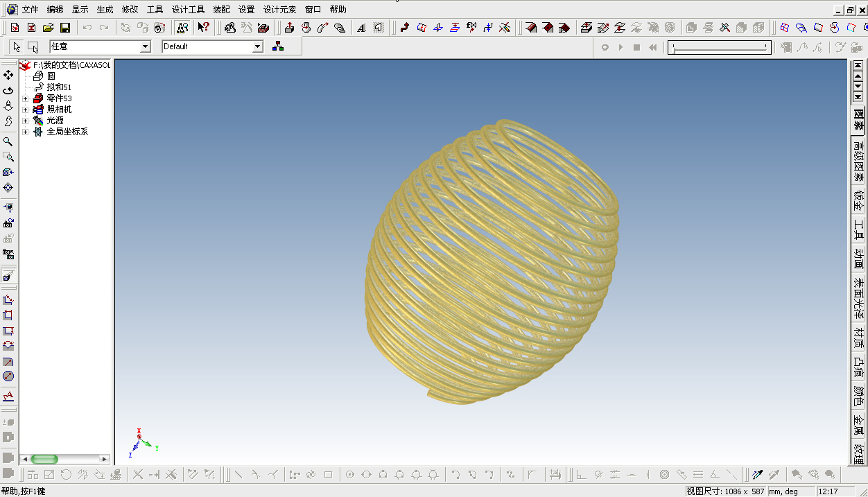868x497 pixels.
Task: Toggle the design tree display icon
Action: coord(182,28)
